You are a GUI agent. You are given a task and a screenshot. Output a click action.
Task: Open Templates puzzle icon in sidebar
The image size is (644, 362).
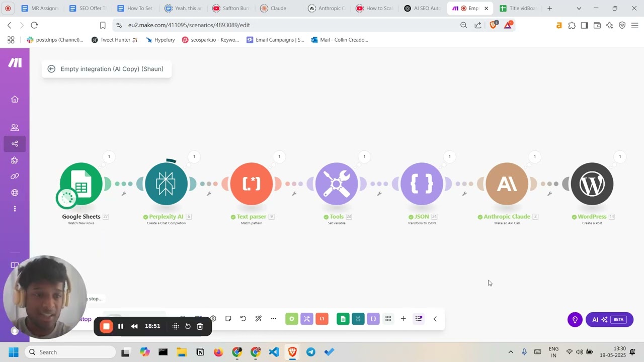tap(15, 160)
